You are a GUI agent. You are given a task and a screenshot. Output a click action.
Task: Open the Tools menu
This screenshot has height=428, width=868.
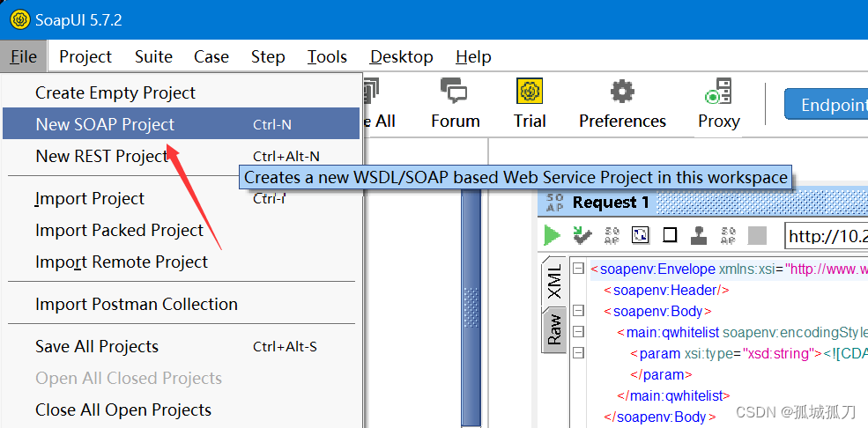(x=327, y=56)
